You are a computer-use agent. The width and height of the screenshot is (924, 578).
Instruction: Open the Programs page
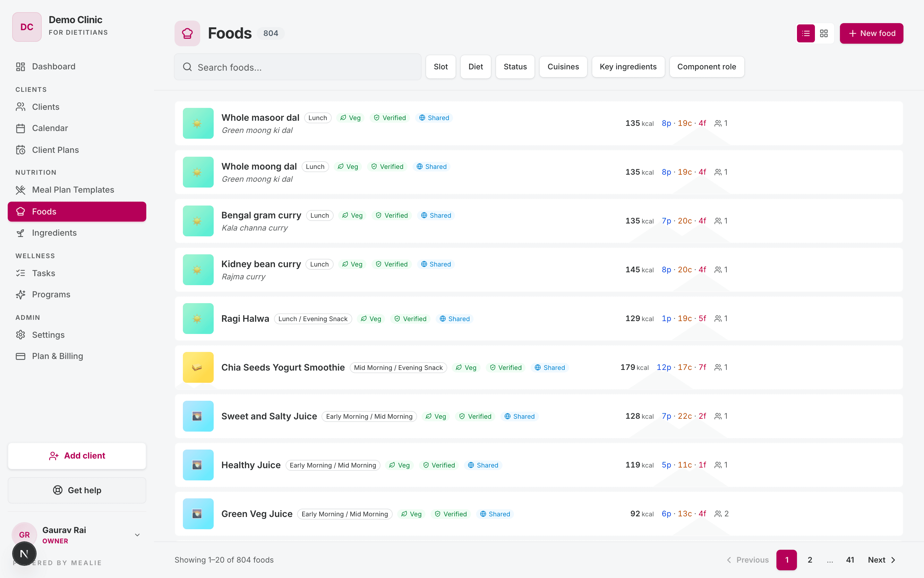pos(77,294)
